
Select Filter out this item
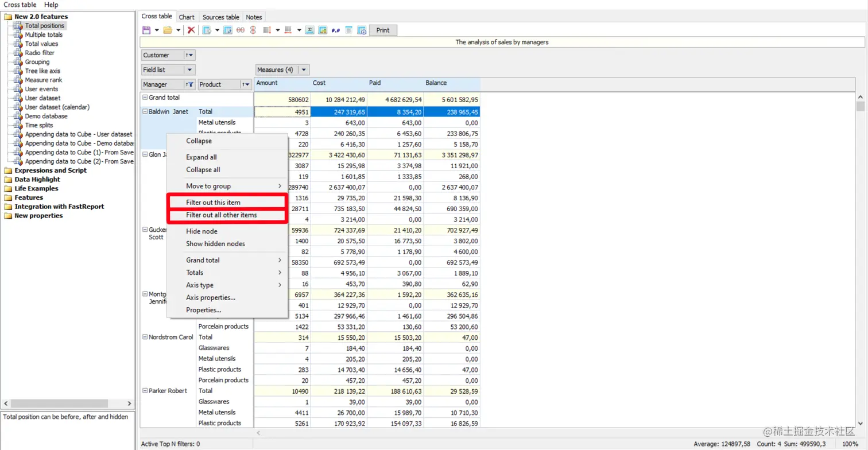pyautogui.click(x=227, y=203)
